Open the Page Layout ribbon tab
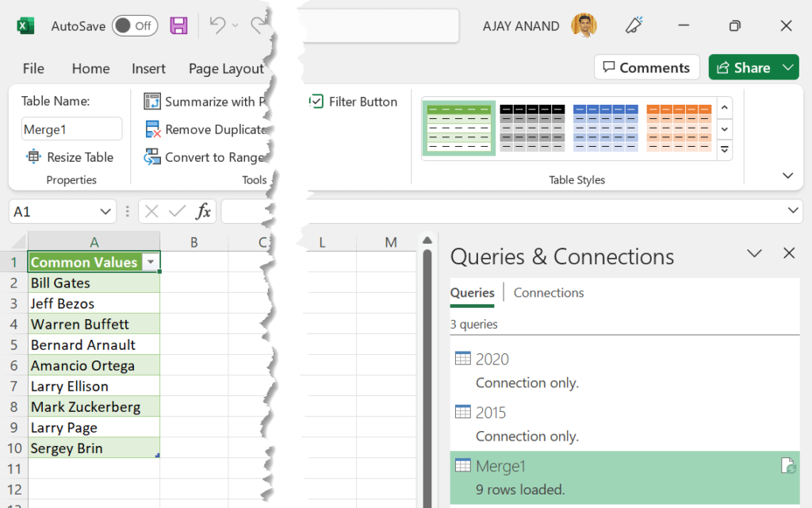 tap(226, 68)
